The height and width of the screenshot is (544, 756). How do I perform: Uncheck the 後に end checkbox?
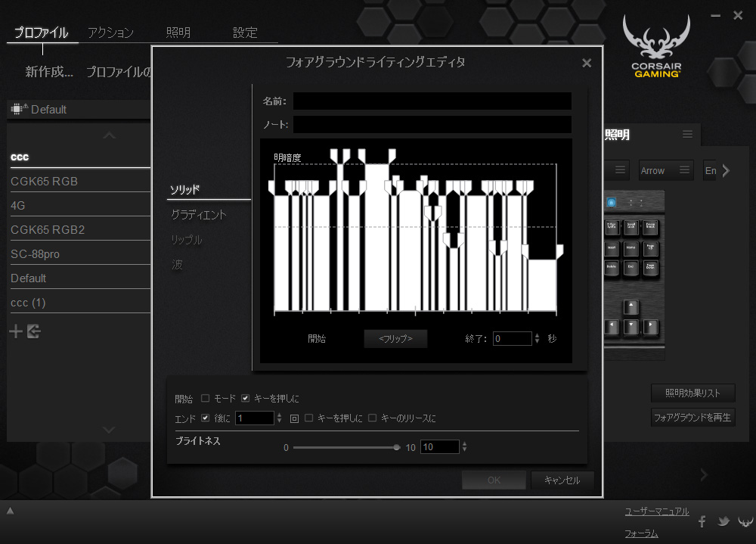pyautogui.click(x=206, y=418)
